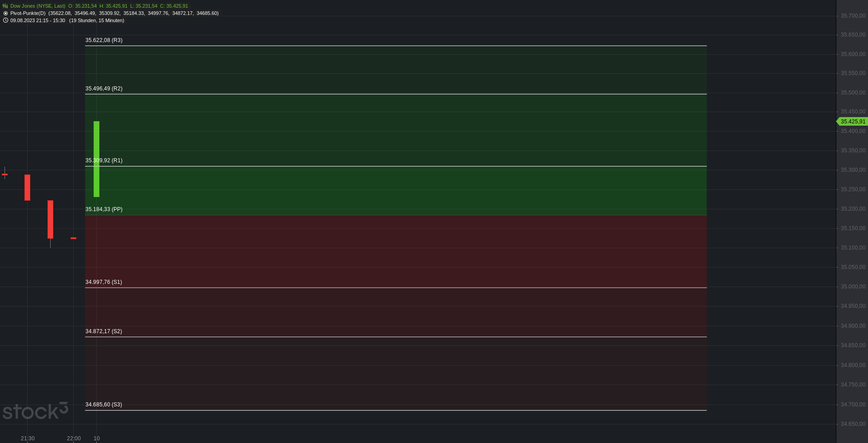Open the Dow Jones (NYSE, Last) legend entry

tap(38, 6)
